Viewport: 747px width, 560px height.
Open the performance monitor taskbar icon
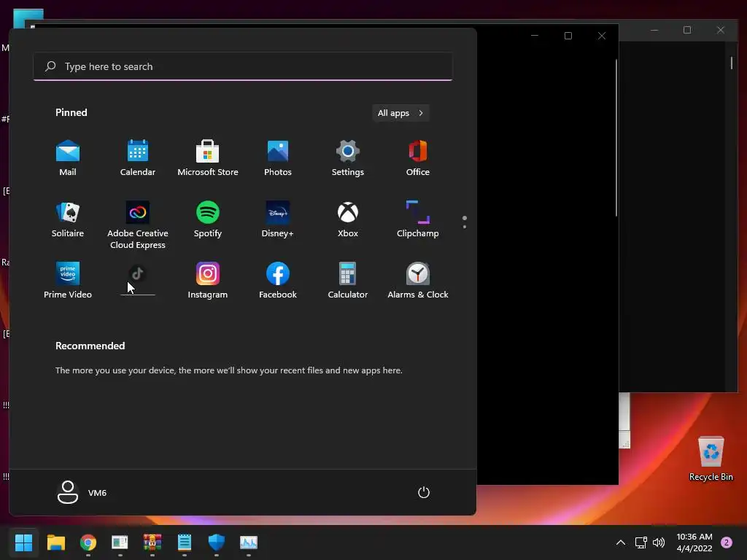[x=249, y=542]
